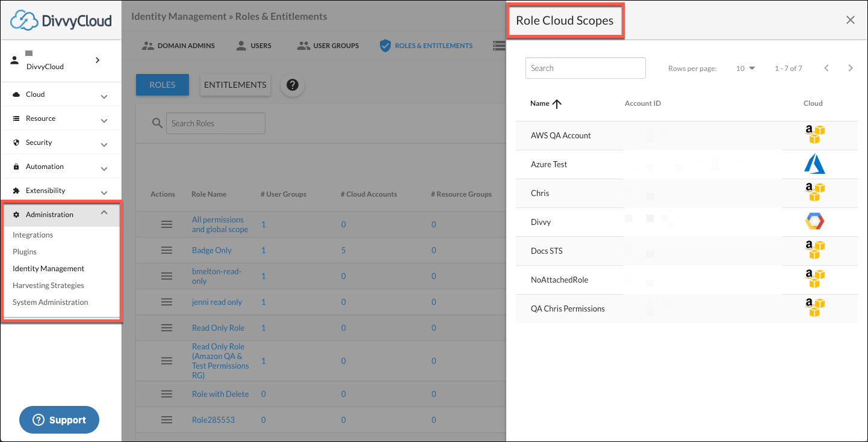
Task: Open Identity Management menu item
Action: coord(49,268)
